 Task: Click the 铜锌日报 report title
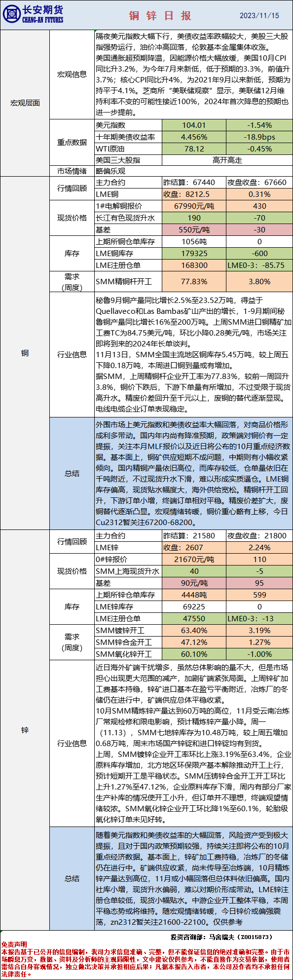click(x=160, y=15)
